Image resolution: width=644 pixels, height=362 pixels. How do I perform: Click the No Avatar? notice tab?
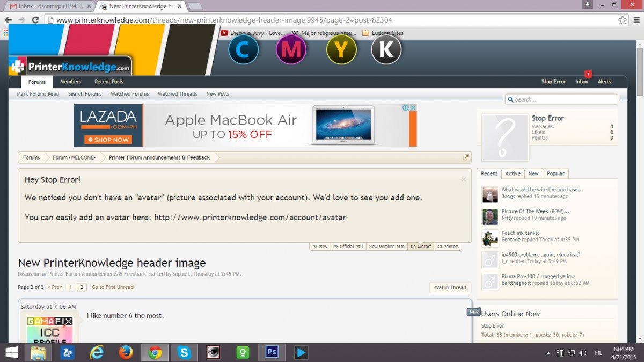[x=421, y=247]
